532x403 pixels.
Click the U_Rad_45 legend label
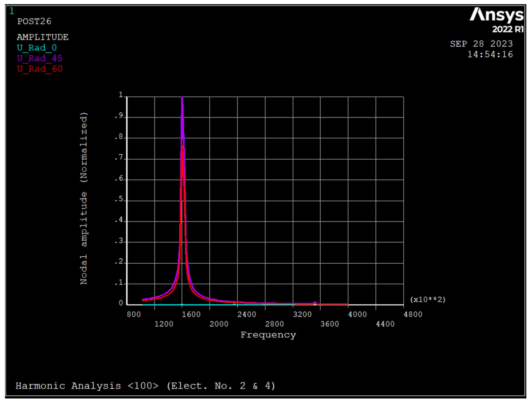(x=40, y=58)
